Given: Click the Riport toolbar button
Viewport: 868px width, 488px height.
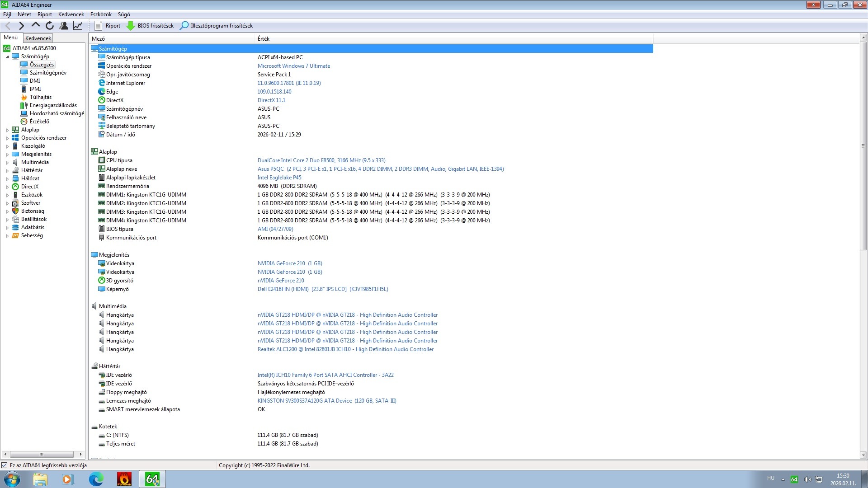Looking at the screenshot, I should [x=108, y=26].
